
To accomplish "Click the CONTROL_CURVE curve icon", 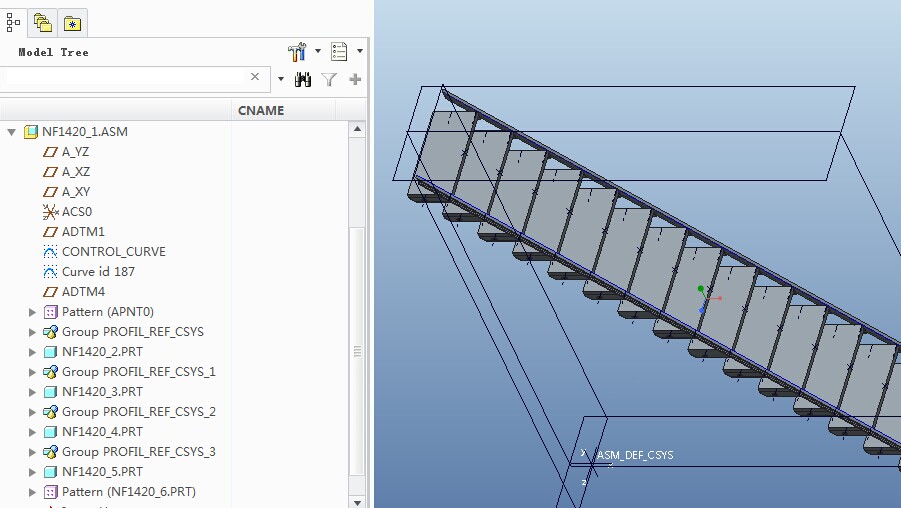I will (51, 252).
